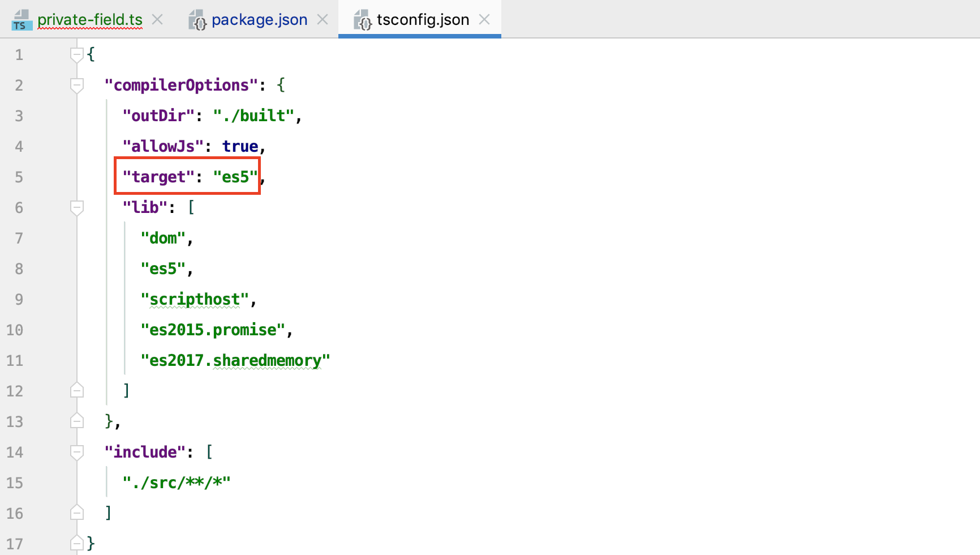Click the fold marker at line 17
Image resolution: width=980 pixels, height=555 pixels.
(x=77, y=543)
